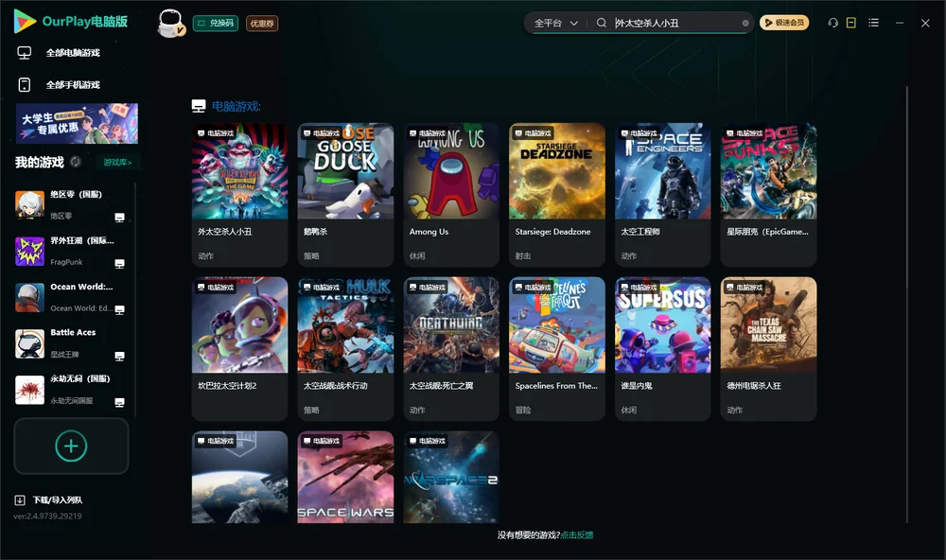Click the results vertical scrollbar

pos(906,305)
